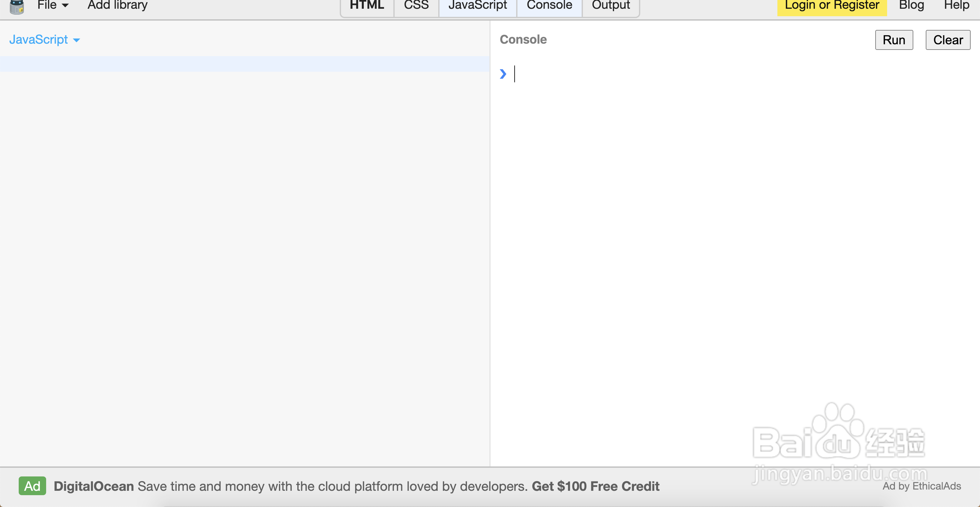Expand the JavaScript language dropdown
The height and width of the screenshot is (507, 980).
[45, 40]
